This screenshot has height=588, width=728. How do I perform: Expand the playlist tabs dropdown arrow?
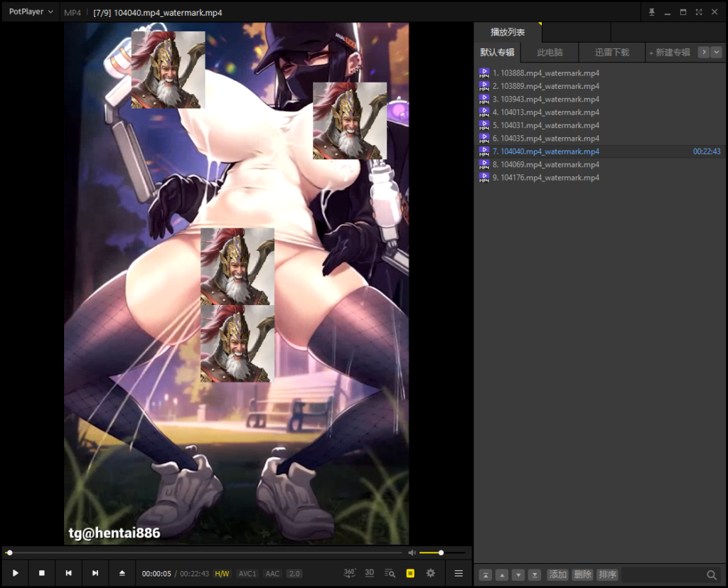click(717, 52)
